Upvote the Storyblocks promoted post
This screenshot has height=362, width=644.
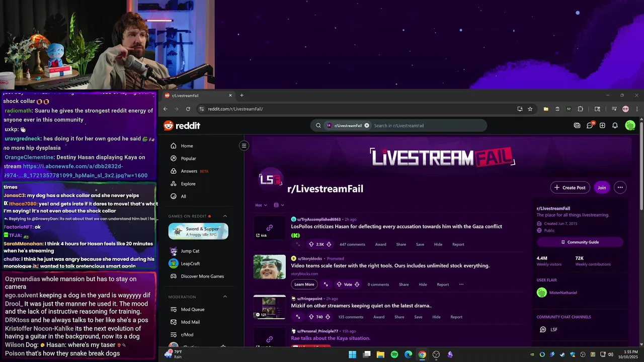339,285
